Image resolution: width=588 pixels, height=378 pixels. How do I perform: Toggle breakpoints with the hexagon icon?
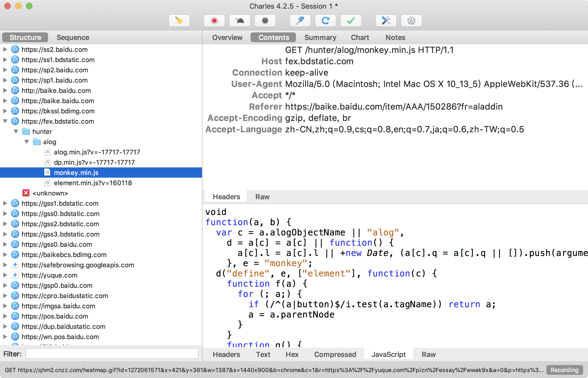[x=265, y=21]
